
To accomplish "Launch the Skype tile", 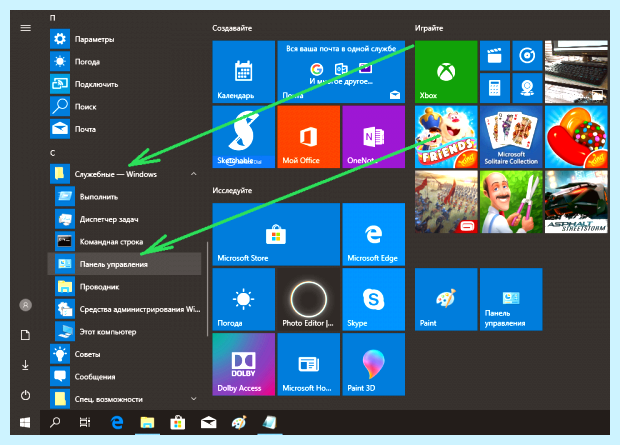I will [x=374, y=299].
